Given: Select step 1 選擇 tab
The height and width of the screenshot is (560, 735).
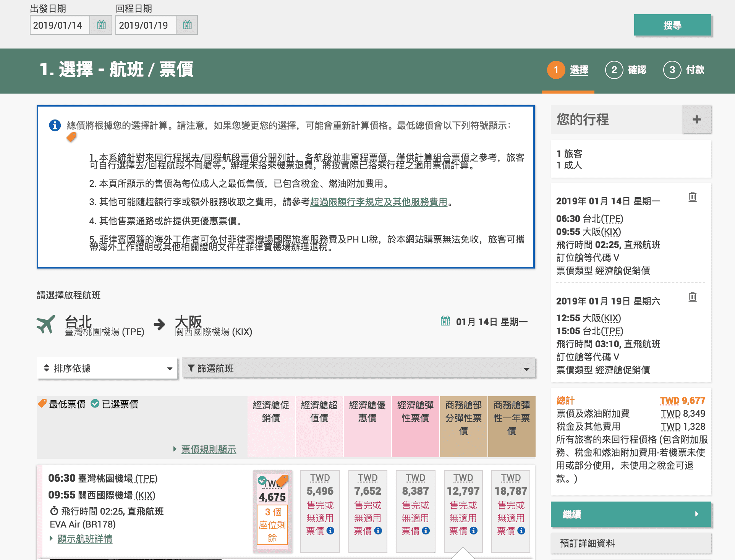Looking at the screenshot, I should pyautogui.click(x=568, y=70).
